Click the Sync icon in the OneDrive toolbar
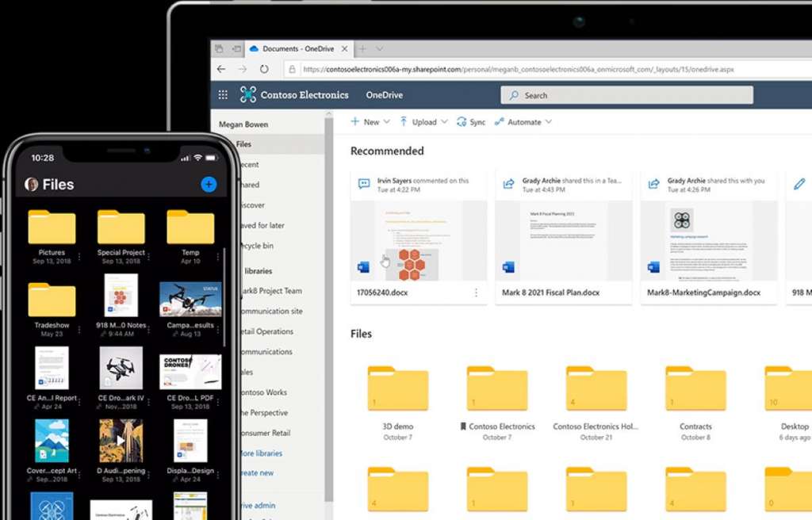Viewport: 812px width, 520px height. click(462, 122)
